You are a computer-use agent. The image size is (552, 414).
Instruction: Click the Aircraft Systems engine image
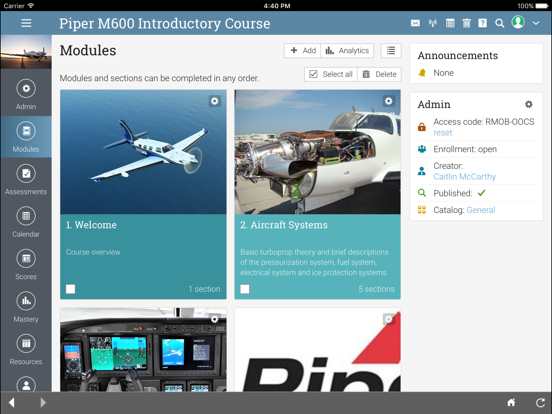click(x=318, y=152)
